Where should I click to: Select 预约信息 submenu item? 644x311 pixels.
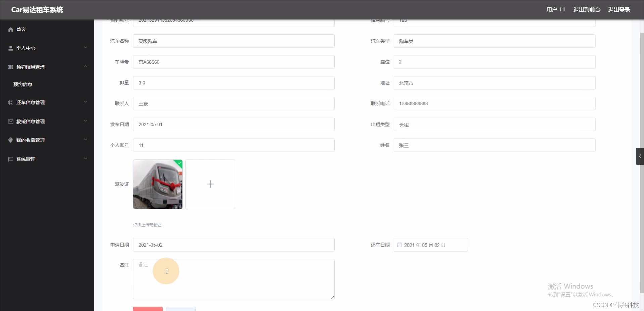(x=22, y=84)
